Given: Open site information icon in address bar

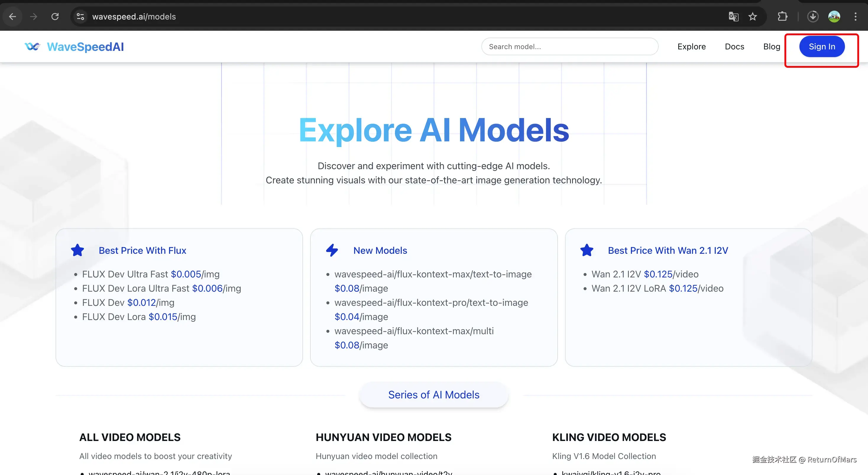Looking at the screenshot, I should click(x=80, y=17).
